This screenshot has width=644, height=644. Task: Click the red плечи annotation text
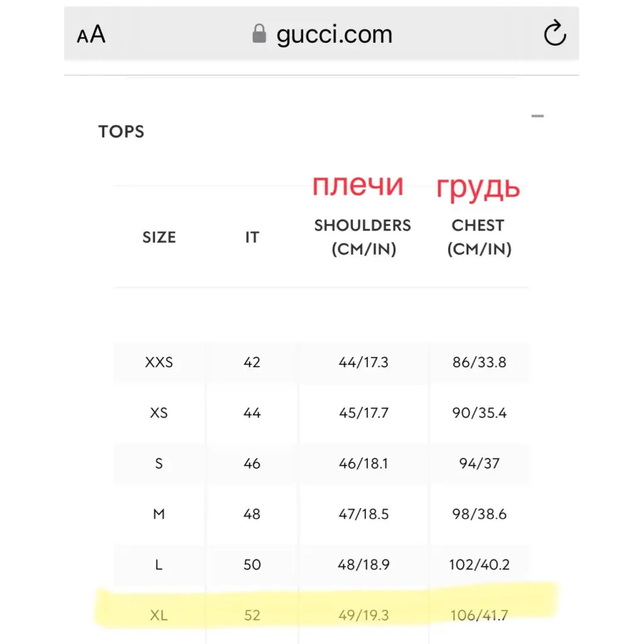click(x=358, y=186)
